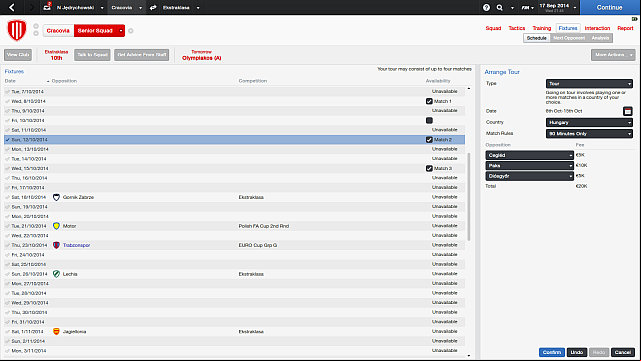
Task: Open the Diosgyor opposition dropdown
Action: (x=529, y=176)
